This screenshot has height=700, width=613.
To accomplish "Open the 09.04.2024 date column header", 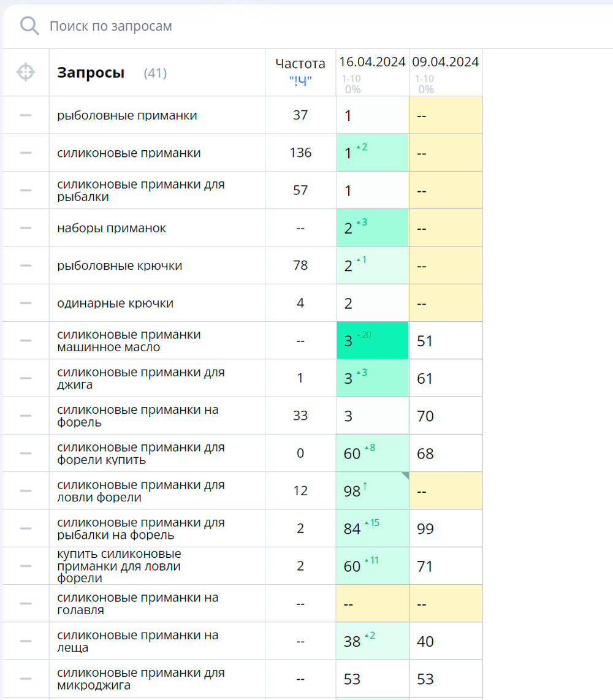I will coord(446,62).
